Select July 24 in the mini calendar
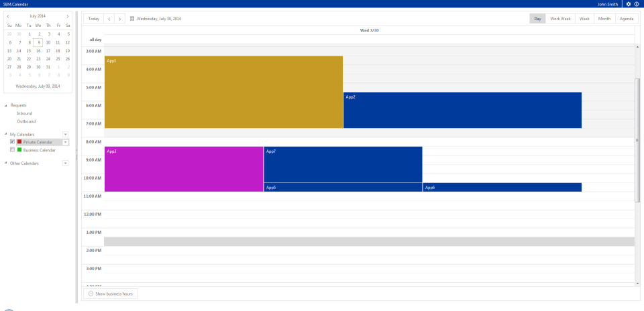The height and width of the screenshot is (311, 644). tap(48, 59)
